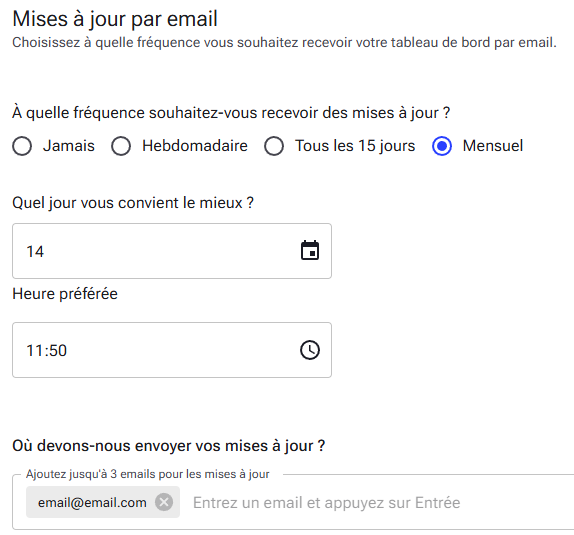Click the Où devons-nous envoyer heading
This screenshot has width=574, height=535.
[168, 446]
